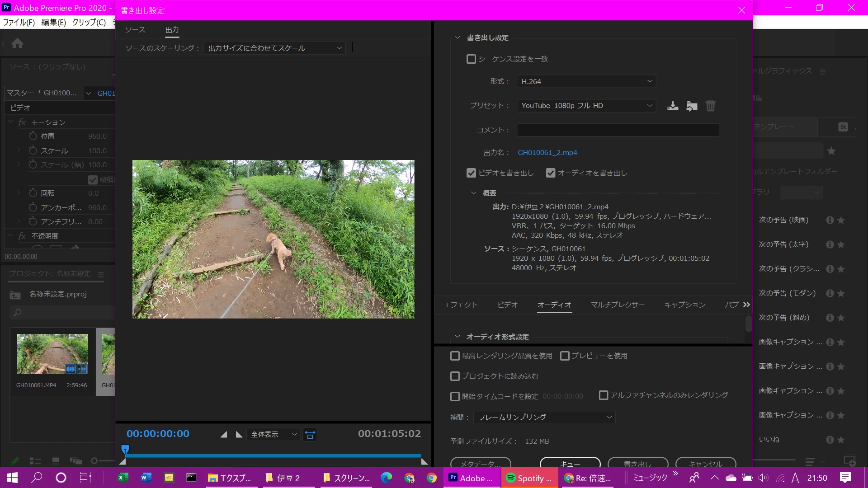The height and width of the screenshot is (488, 868).
Task: Enable "シーケンス設定を一致" checkbox
Action: pos(471,59)
